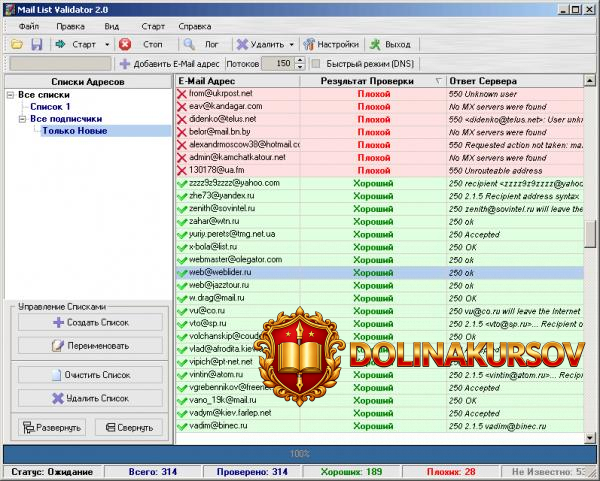The image size is (600, 481).
Task: Click the vertical scrollbar thumb
Action: (590, 233)
